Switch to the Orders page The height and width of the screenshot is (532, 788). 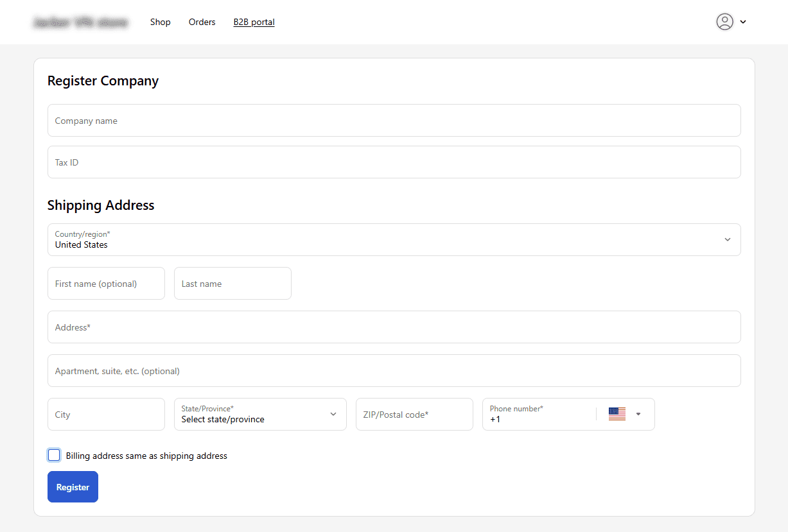(x=202, y=21)
